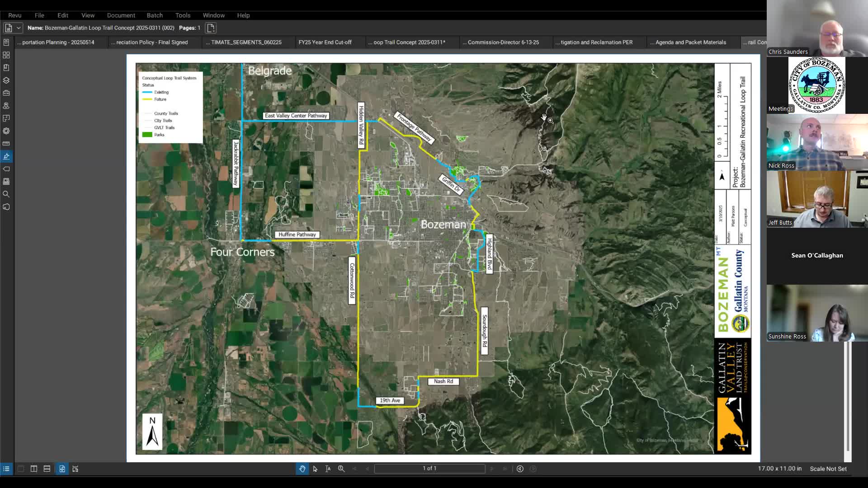Switch to 'Commission-Director 6-13-25' tab
Screen dimensions: 868x488
(x=506, y=42)
